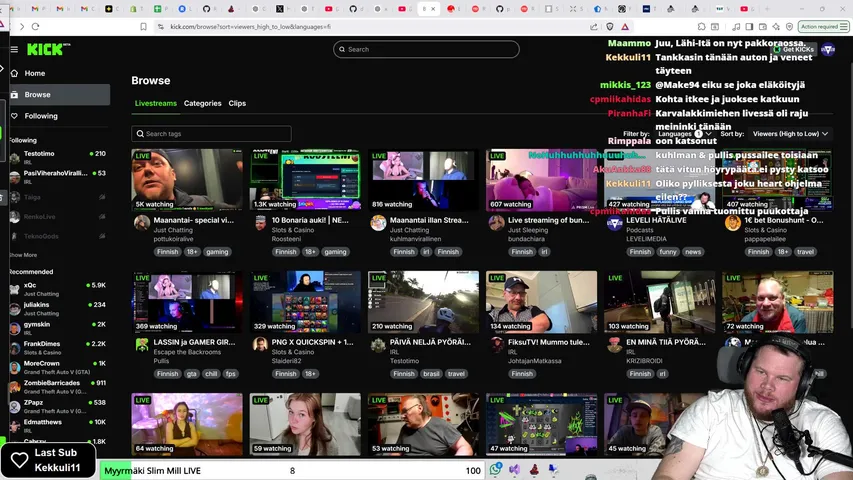Screen dimensions: 853x480
Task: Click the Brave shield icon
Action: click(610, 26)
